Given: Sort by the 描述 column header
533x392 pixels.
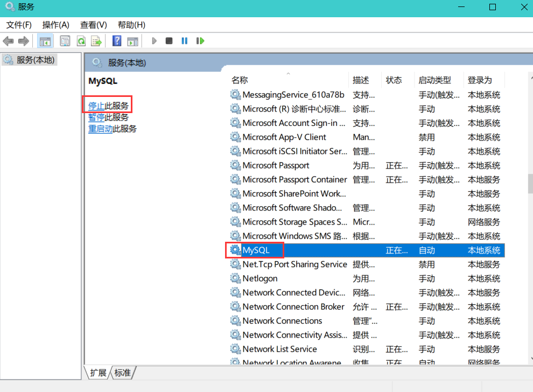Looking at the screenshot, I should (x=365, y=80).
